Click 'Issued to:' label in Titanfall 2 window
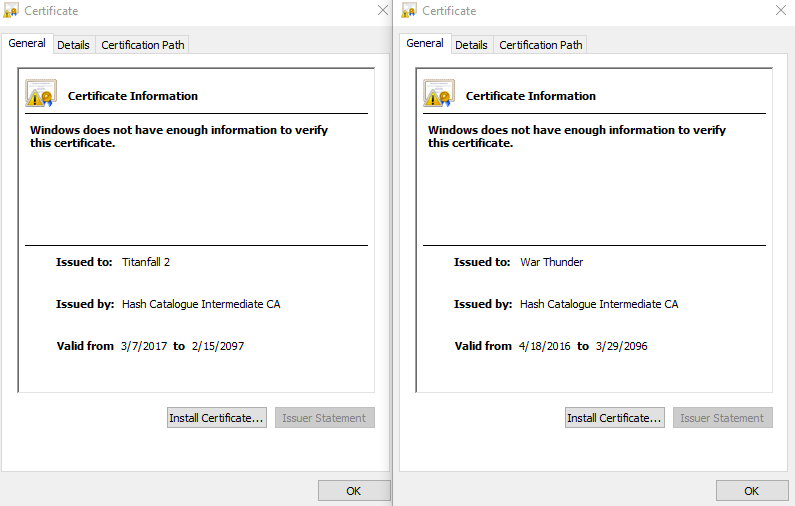 [84, 262]
